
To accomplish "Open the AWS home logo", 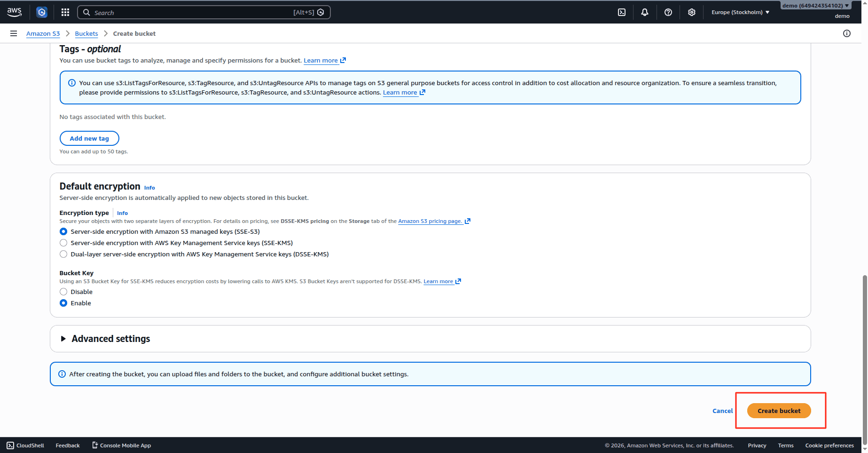I will [x=14, y=12].
